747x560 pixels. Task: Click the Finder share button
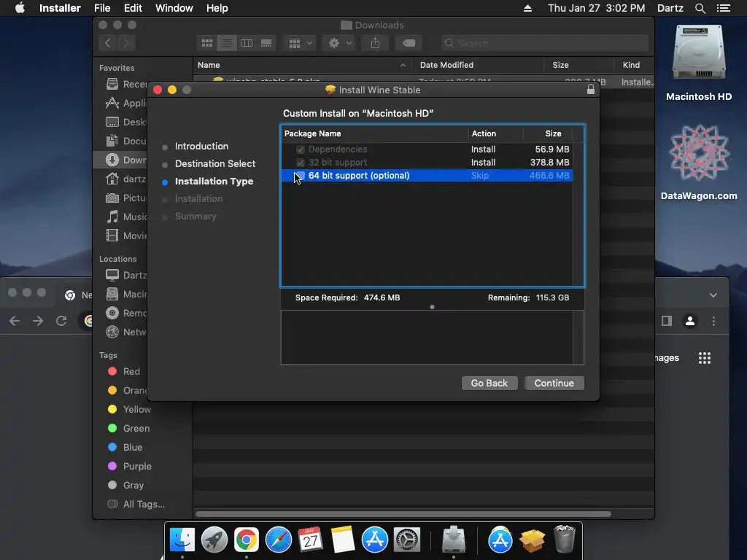(376, 43)
